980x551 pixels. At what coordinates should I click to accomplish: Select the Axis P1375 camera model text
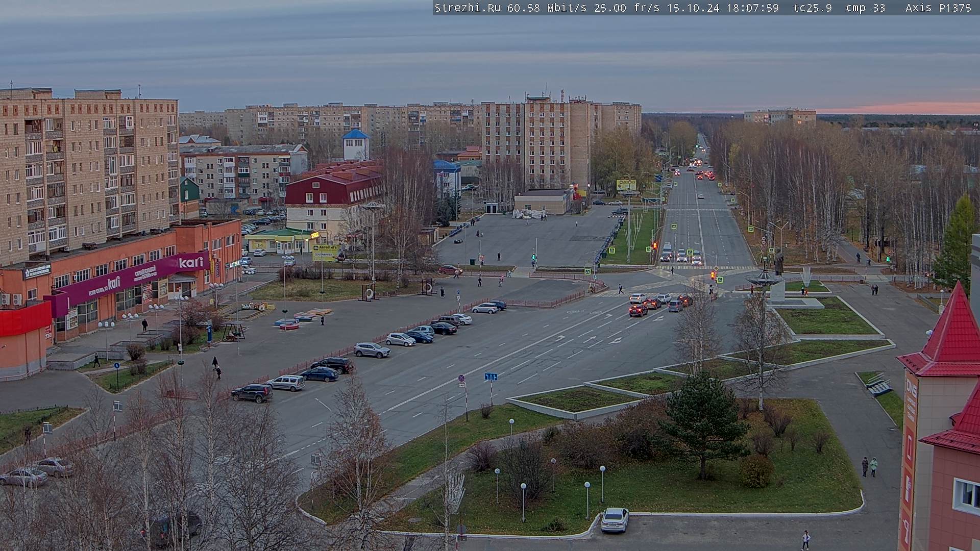click(938, 8)
